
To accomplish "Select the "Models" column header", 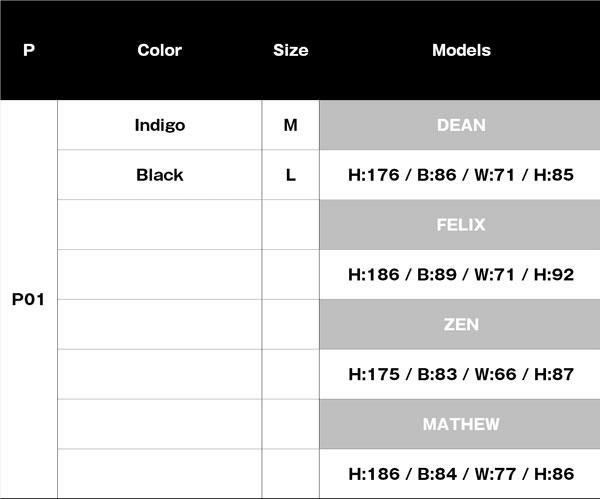I will (461, 50).
